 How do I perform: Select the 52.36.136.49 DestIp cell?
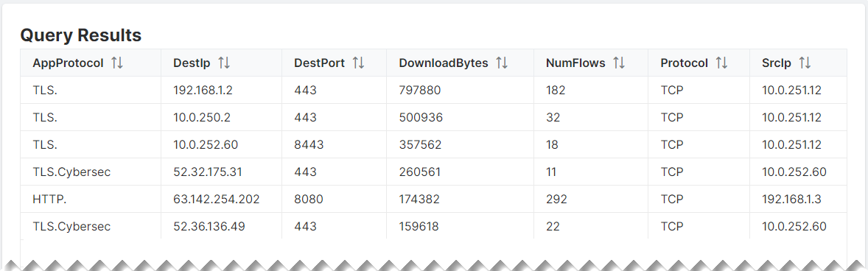point(222,225)
